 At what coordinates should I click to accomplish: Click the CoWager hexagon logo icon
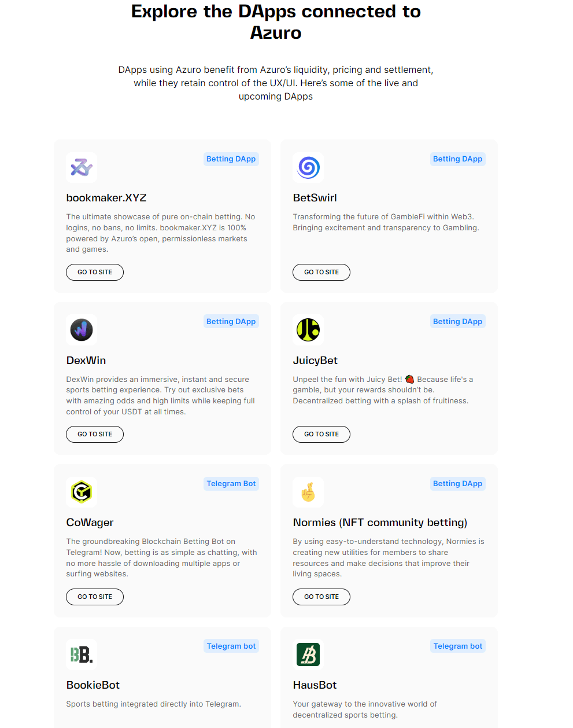click(82, 492)
